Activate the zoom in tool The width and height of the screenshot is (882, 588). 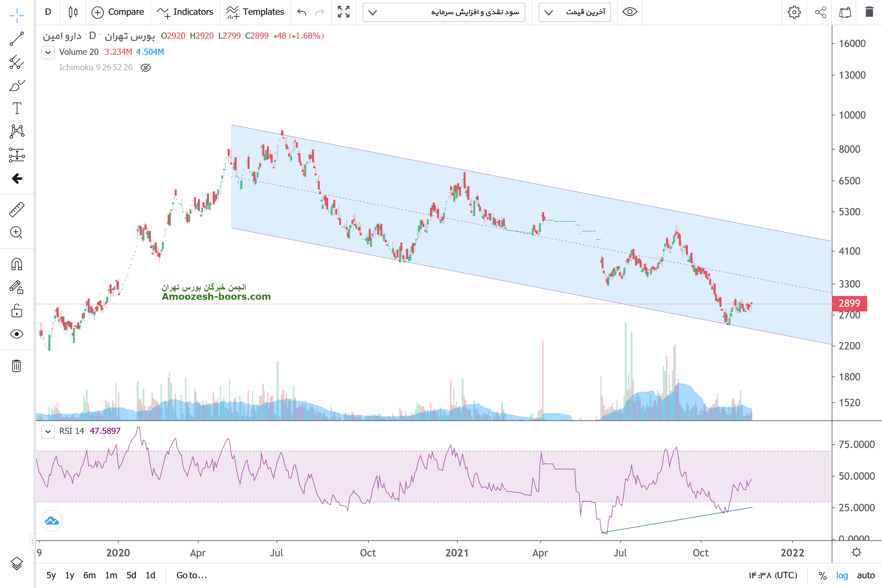16,232
